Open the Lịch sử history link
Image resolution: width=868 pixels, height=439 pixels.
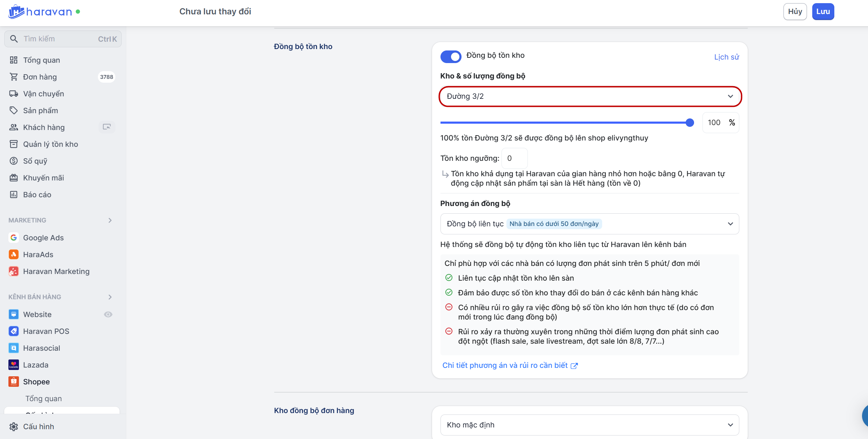pyautogui.click(x=726, y=57)
